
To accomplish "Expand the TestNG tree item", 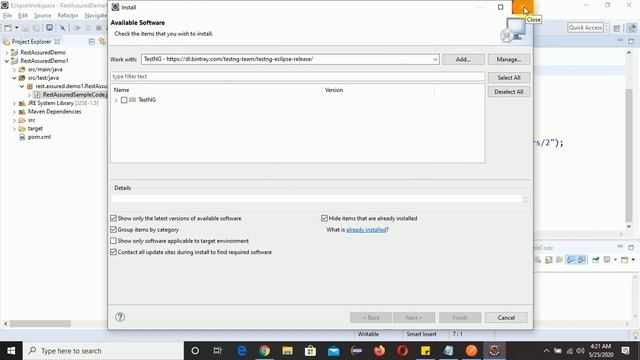I will tap(116, 100).
